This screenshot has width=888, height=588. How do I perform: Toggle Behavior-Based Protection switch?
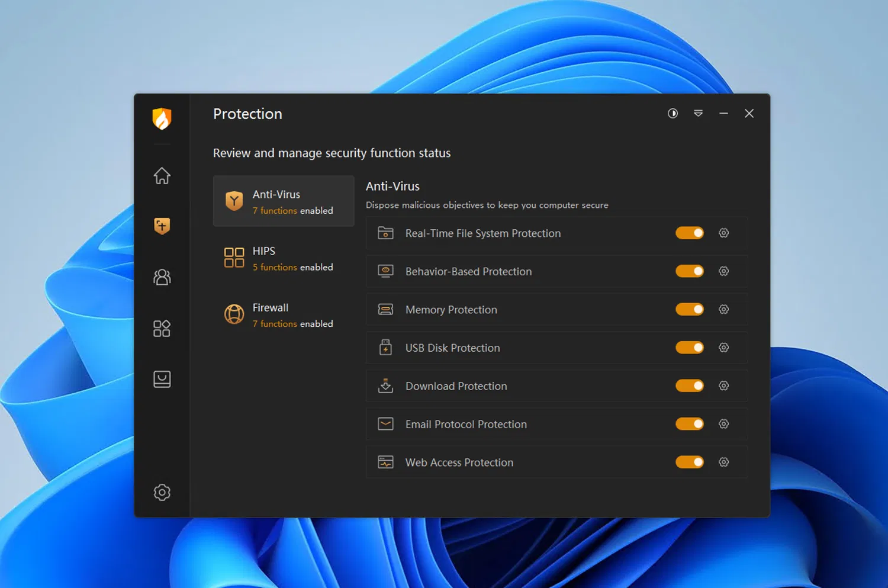point(690,271)
